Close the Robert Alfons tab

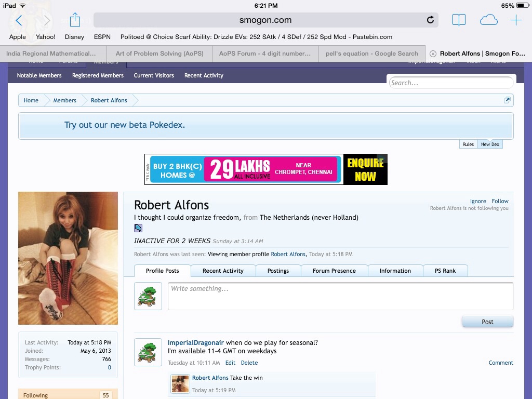[433, 54]
